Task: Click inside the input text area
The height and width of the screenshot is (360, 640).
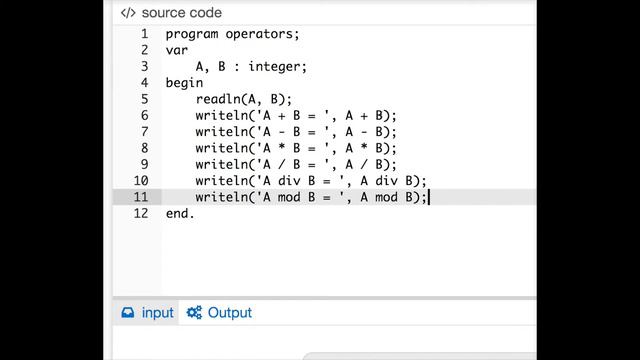Action: (x=324, y=342)
